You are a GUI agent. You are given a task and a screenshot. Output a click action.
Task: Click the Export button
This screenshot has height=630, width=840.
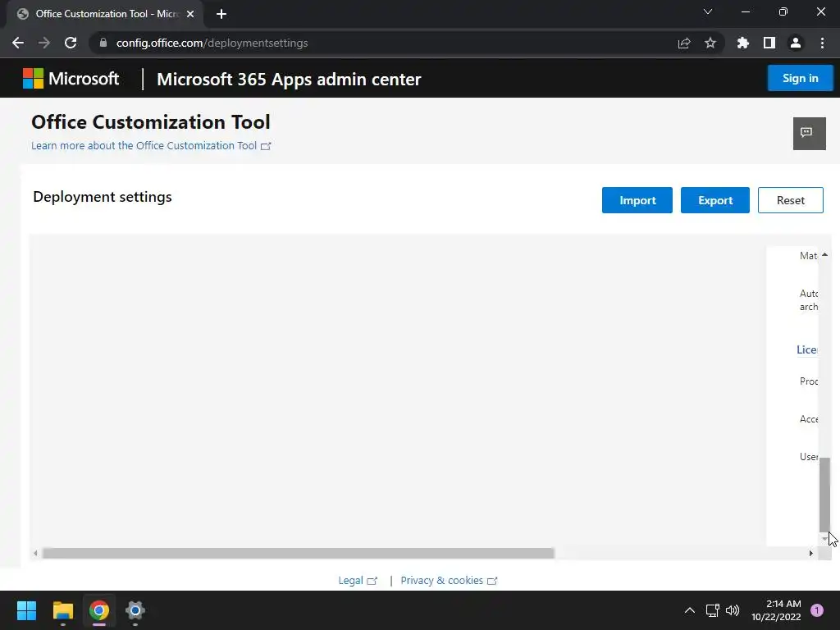[715, 200]
